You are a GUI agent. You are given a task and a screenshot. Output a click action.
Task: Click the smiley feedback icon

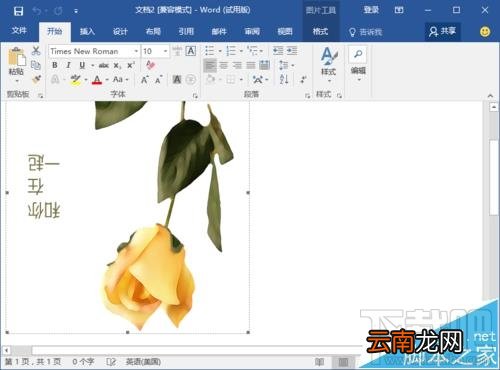click(485, 32)
